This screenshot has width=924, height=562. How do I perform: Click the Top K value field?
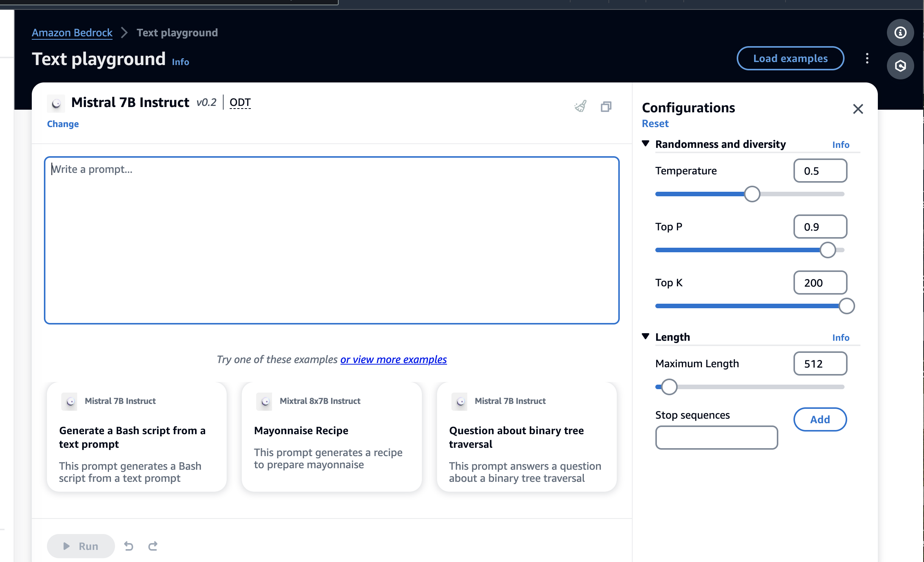(820, 283)
